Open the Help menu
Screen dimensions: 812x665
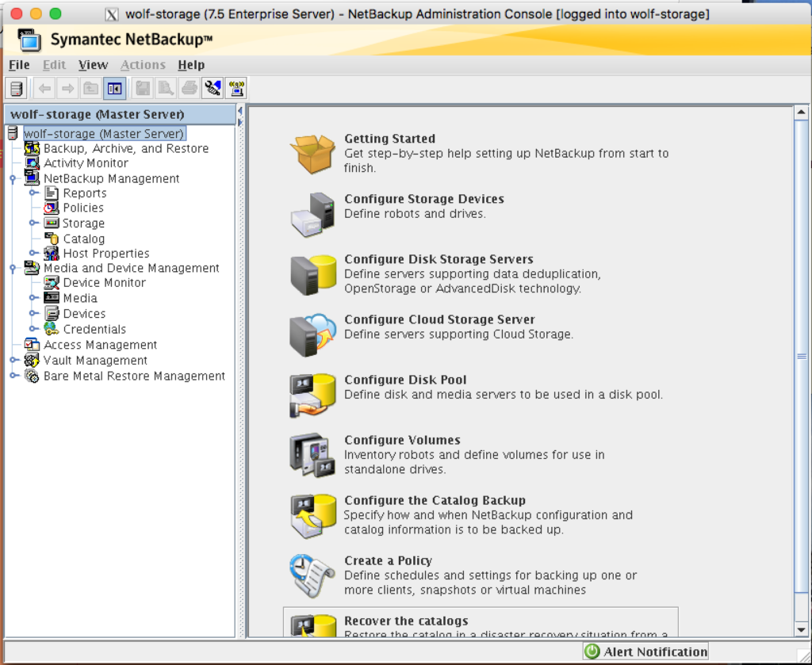coord(191,65)
